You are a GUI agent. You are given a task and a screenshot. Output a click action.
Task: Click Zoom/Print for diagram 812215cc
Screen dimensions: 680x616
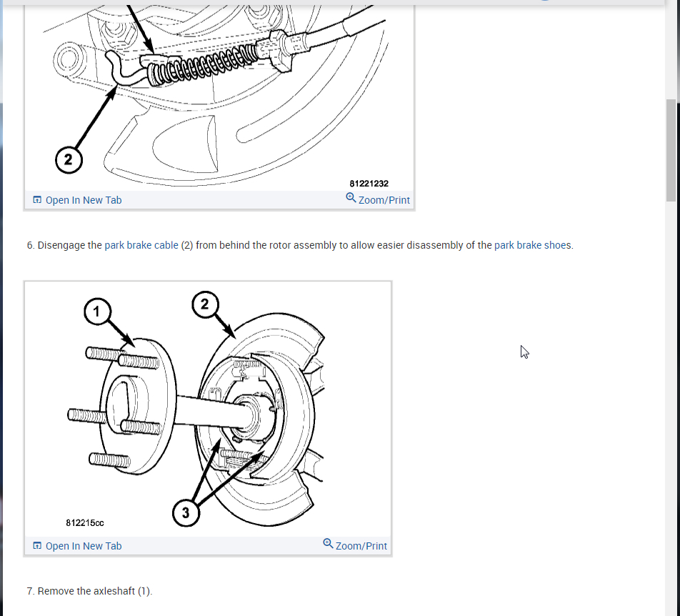coord(355,545)
